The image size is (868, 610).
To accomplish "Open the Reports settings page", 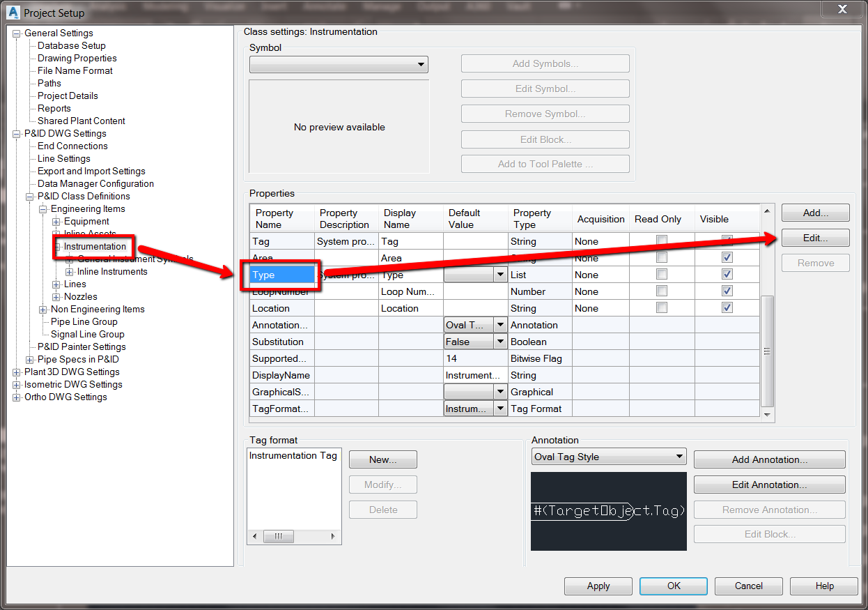I will pos(55,108).
